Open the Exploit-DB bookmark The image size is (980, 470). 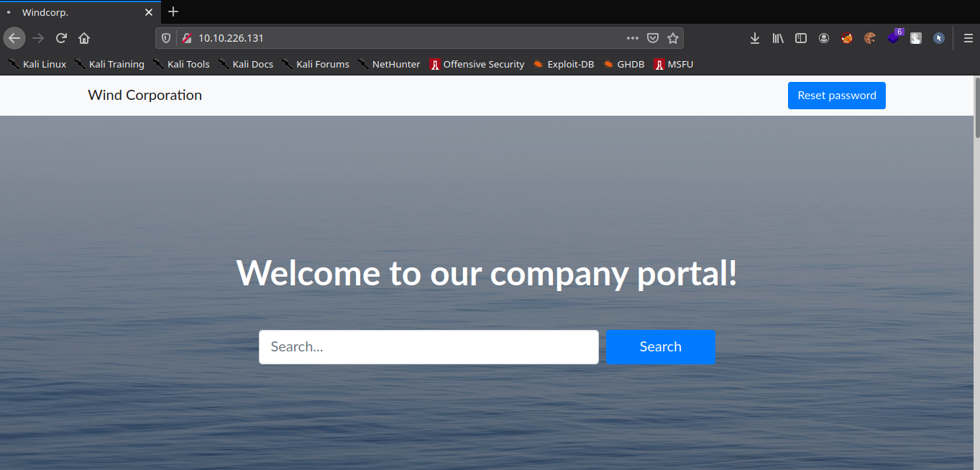point(564,64)
